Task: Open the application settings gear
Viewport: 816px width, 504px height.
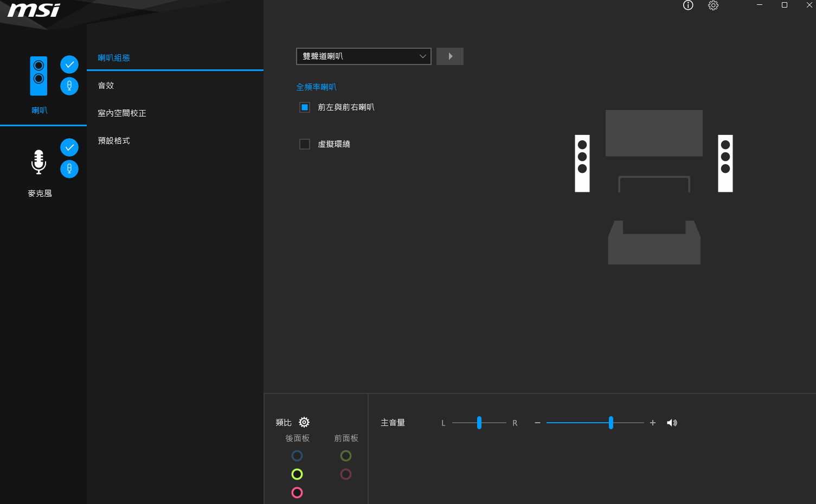Action: tap(713, 6)
